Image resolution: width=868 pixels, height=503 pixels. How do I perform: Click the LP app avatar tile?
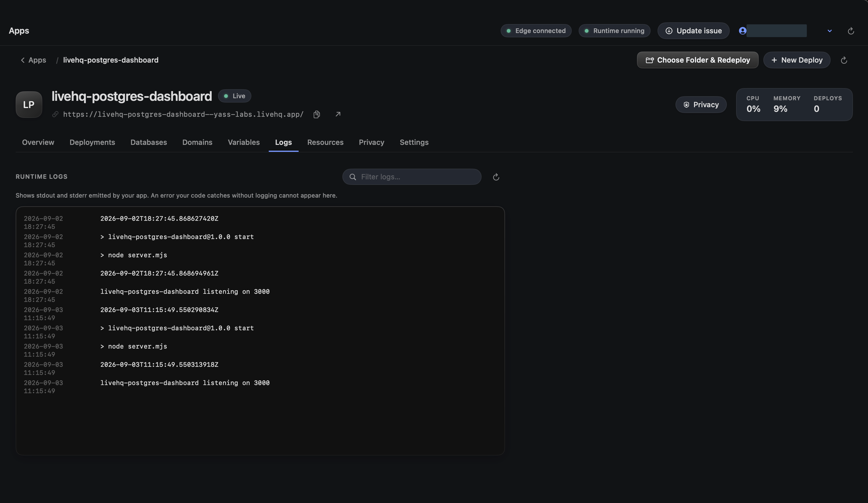point(29,105)
